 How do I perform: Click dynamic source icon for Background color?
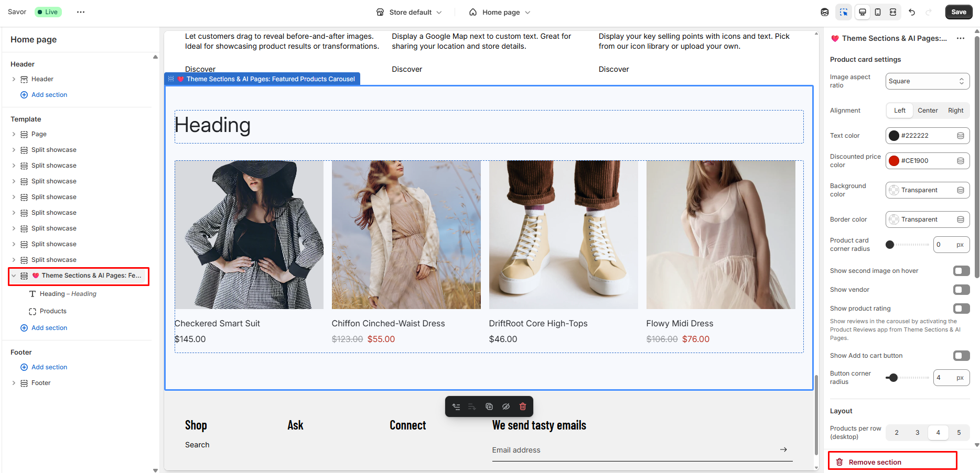tap(961, 190)
